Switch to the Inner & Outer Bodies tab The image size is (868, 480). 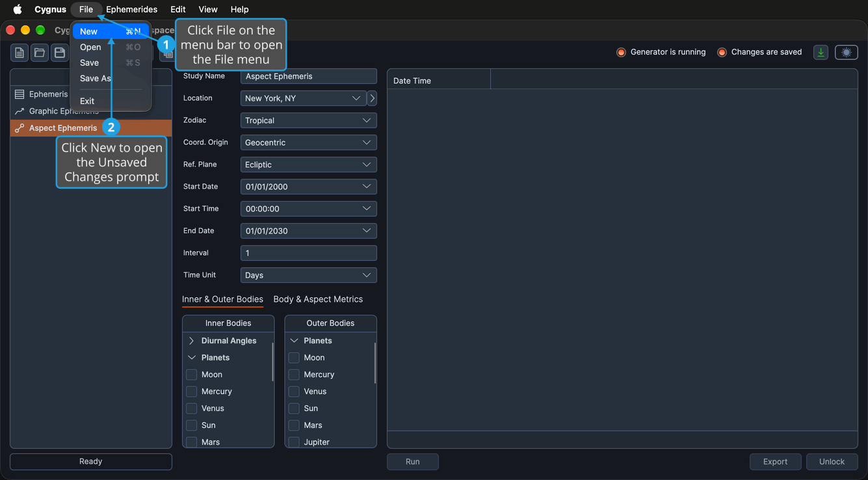coord(222,299)
